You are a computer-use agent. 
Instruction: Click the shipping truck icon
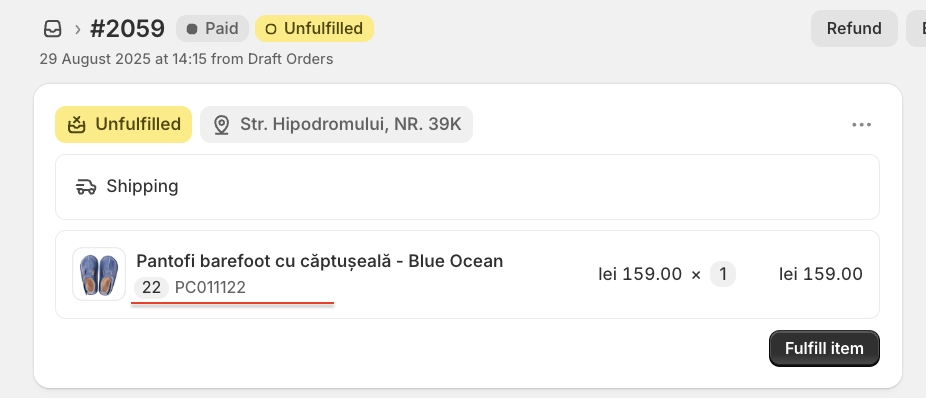point(86,187)
